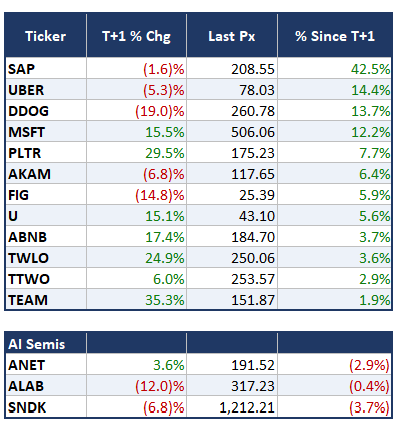Screen dimensions: 395x429
Task: Click the Ticker column header
Action: coord(46,36)
